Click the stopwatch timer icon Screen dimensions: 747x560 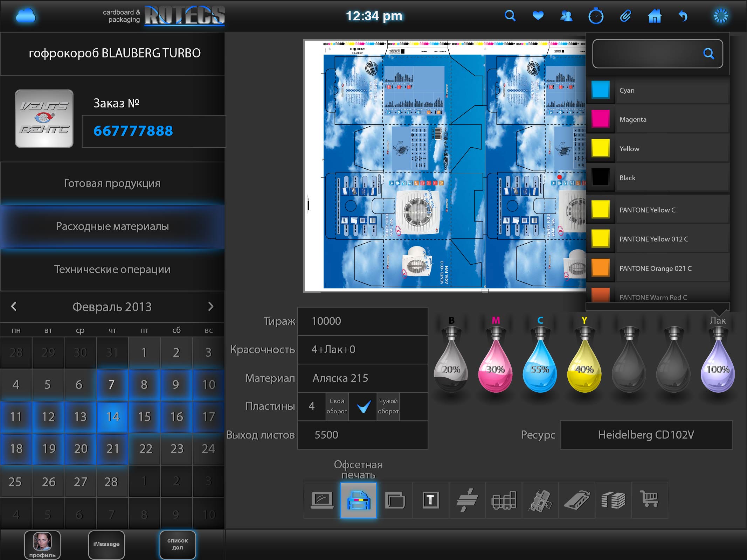click(596, 16)
